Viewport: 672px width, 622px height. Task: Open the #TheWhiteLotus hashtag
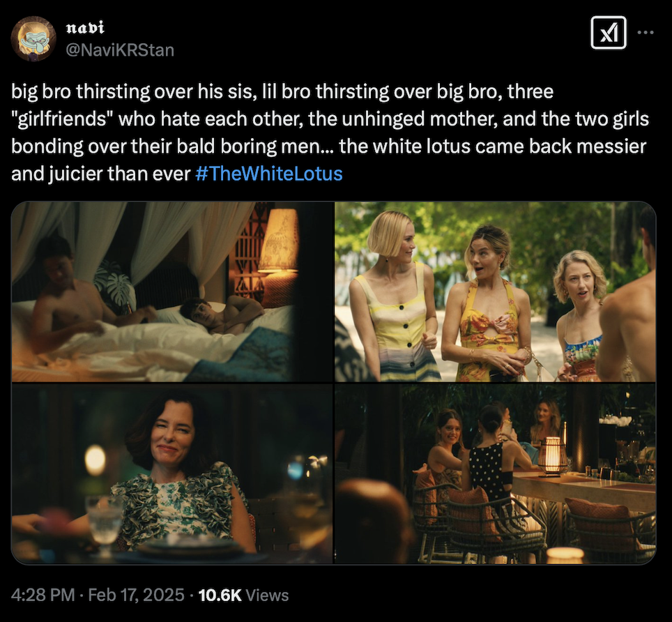[x=268, y=174]
